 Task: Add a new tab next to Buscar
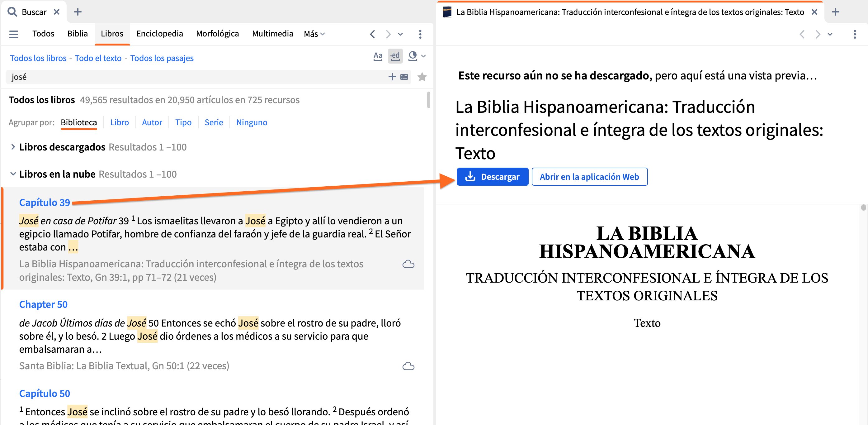pyautogui.click(x=78, y=12)
